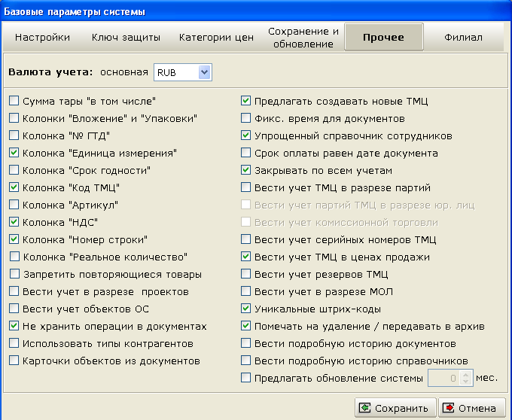Click the green arrow icon on Сохранить
Screen dimensions: 512x420
364,408
